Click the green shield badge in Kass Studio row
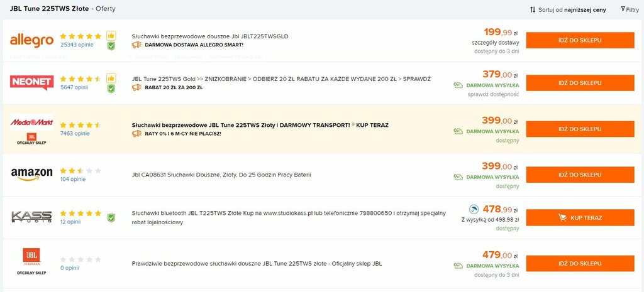Screen dimensions: 644x292 tap(111, 217)
